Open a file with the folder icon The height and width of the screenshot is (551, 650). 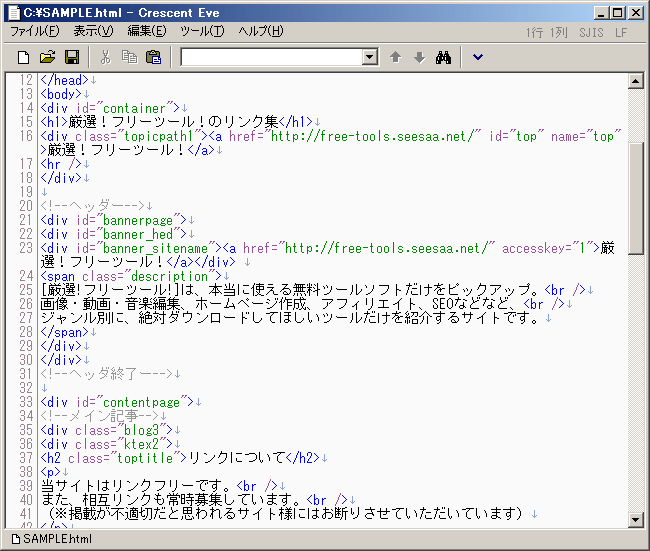click(48, 57)
